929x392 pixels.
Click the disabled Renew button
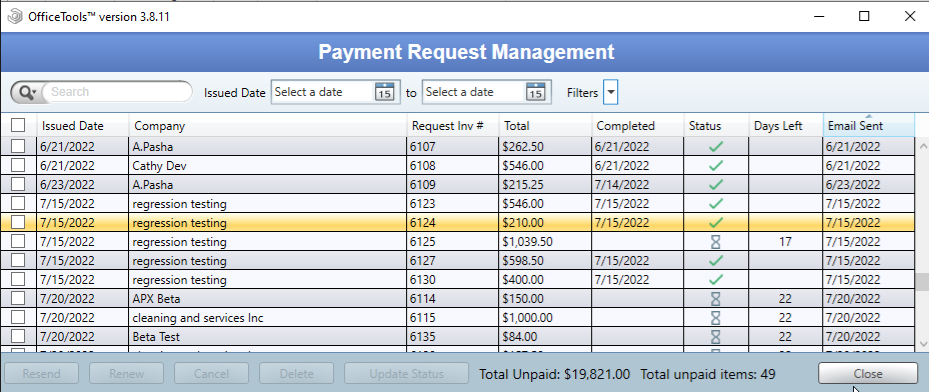pyautogui.click(x=126, y=374)
